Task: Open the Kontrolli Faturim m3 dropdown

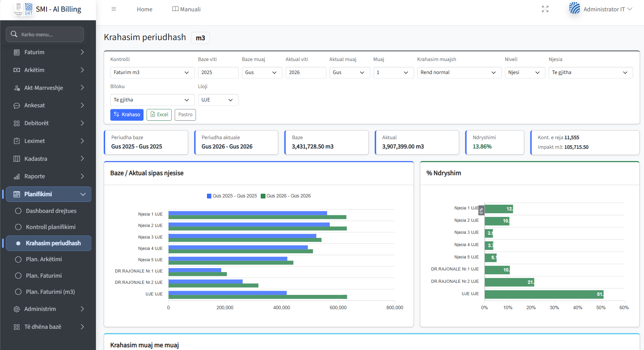Action: (152, 73)
